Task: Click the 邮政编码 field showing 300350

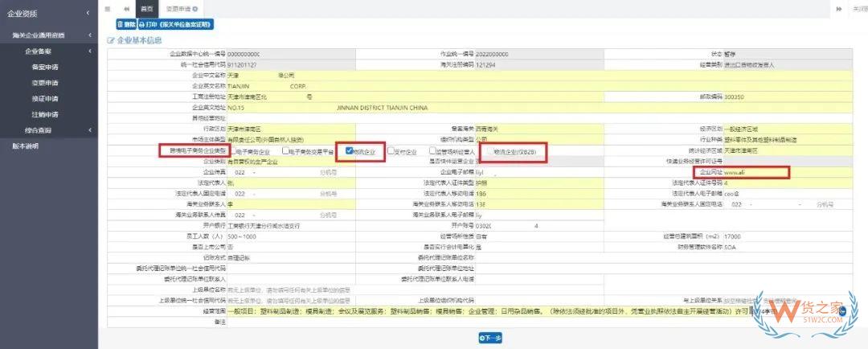Action: click(x=788, y=96)
